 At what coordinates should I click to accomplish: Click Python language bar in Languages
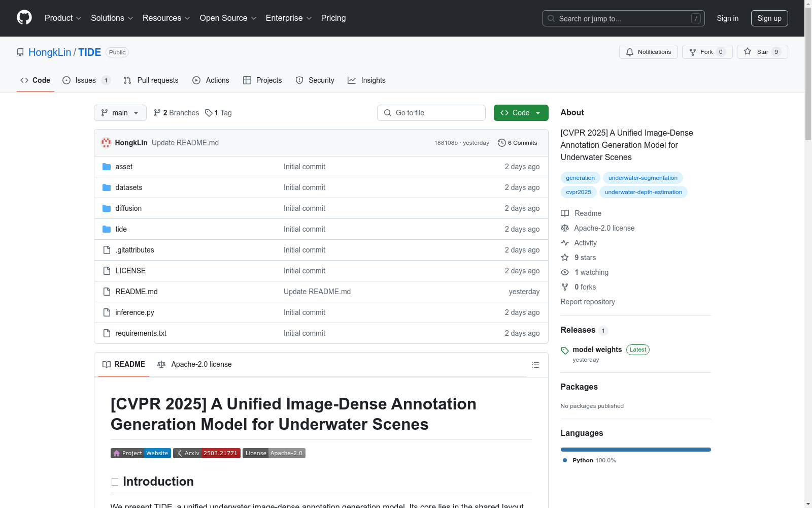[636, 450]
